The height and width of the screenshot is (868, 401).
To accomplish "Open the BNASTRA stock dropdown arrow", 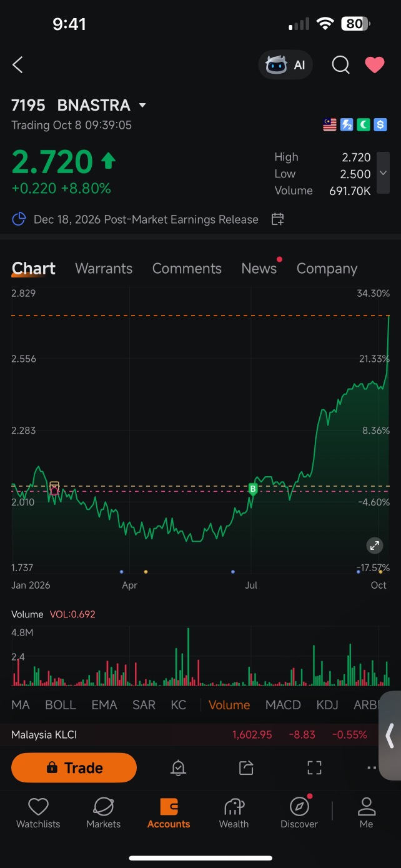I will click(x=142, y=105).
